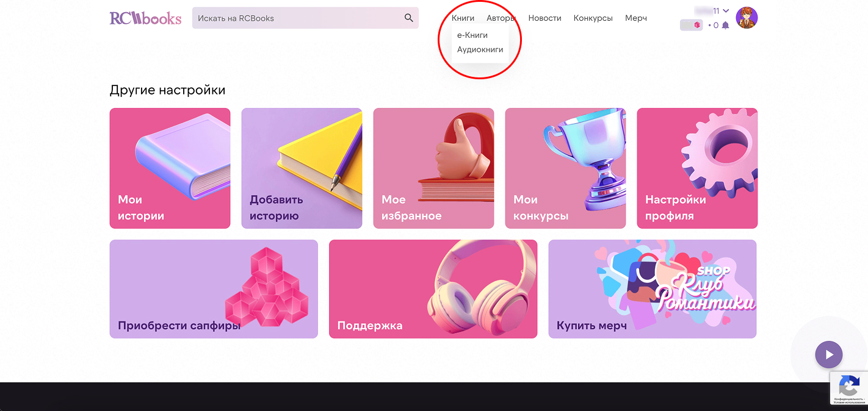
Task: Open the Настройки профиля gear tile
Action: [697, 168]
